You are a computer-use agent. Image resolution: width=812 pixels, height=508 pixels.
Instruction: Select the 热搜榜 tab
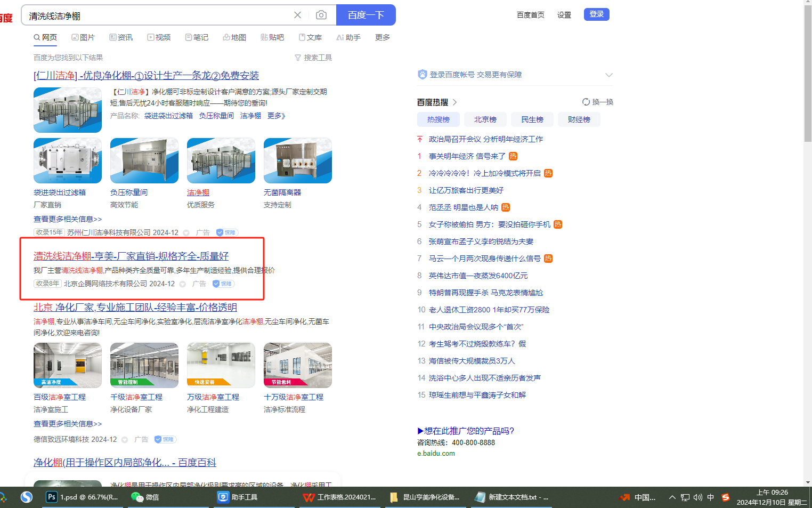[439, 119]
